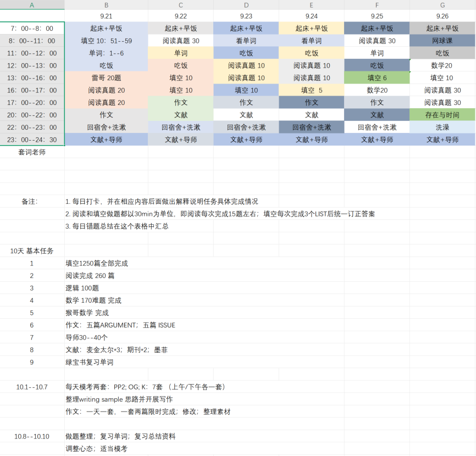Select the 单词: 1--6 cell
Image resolution: width=476 pixels, height=456 pixels.
[x=106, y=53]
